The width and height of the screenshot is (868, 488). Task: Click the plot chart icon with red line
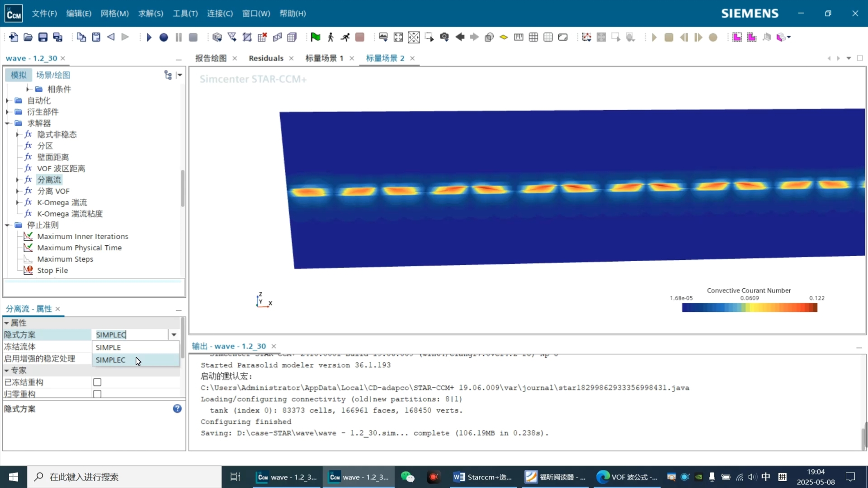click(x=586, y=38)
